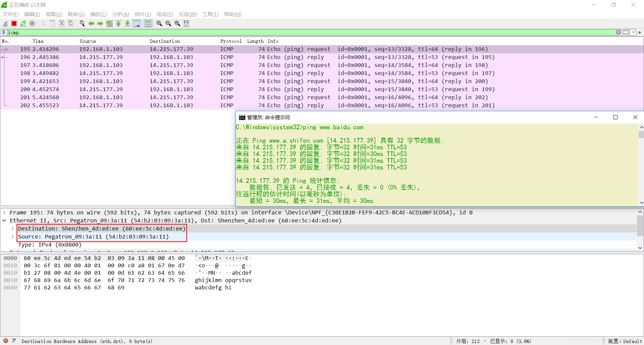Clear the display filter with X button

(619, 32)
